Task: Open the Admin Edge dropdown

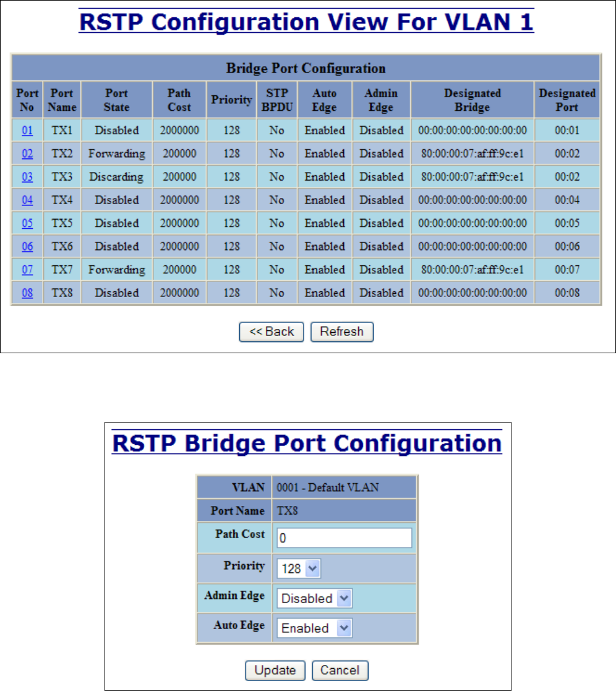Action: (315, 598)
